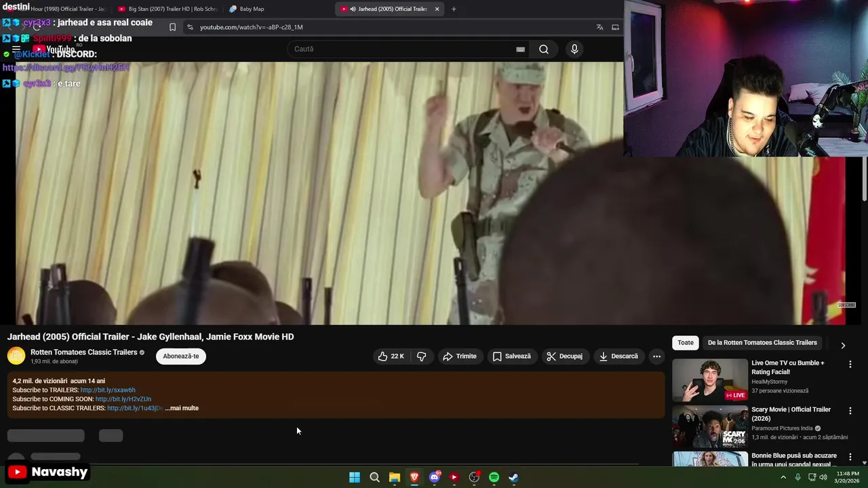This screenshot has height=488, width=868.
Task: Click the YouTube search magnifier button
Action: [544, 49]
